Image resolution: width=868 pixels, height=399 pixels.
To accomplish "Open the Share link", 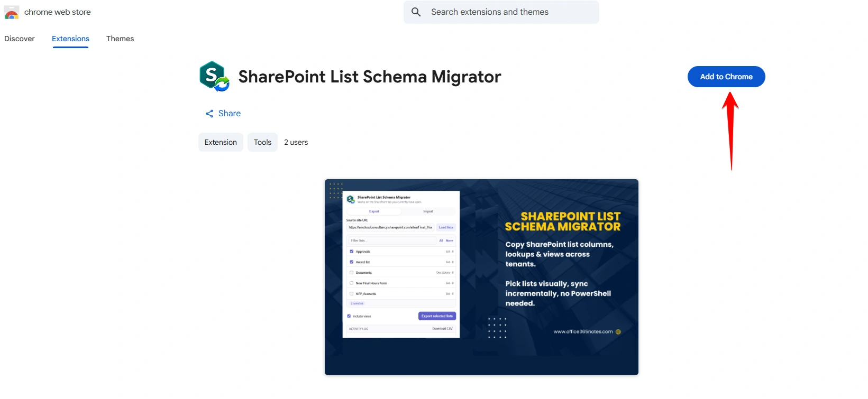I will [223, 114].
